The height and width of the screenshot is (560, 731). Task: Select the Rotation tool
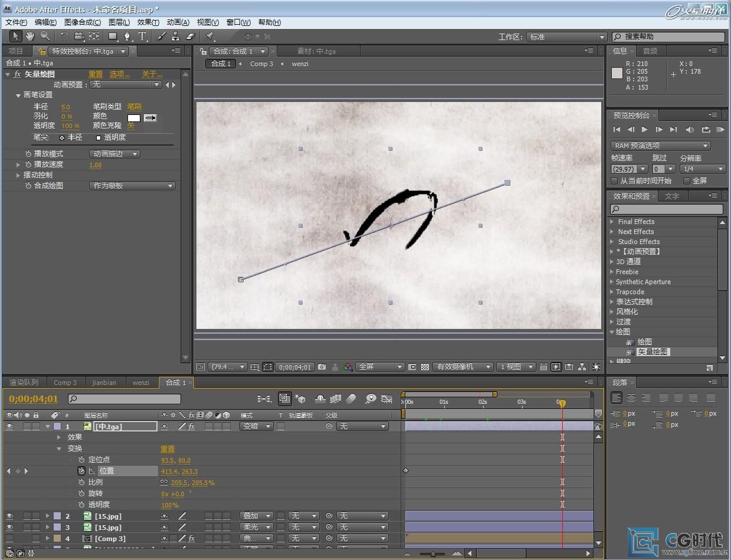click(64, 37)
